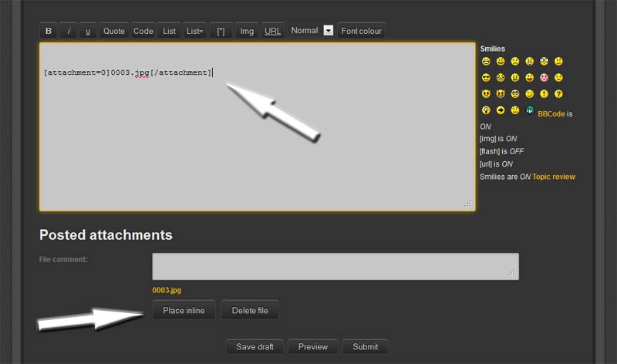Insert the pink embarrassed smiley
617x364 pixels.
pos(545,78)
